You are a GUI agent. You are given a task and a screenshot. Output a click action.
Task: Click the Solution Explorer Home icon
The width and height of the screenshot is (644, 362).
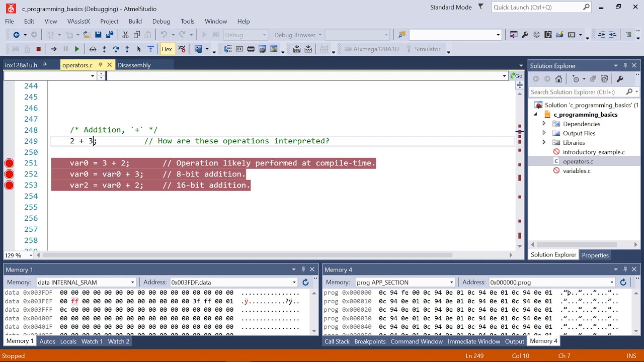coord(558,79)
